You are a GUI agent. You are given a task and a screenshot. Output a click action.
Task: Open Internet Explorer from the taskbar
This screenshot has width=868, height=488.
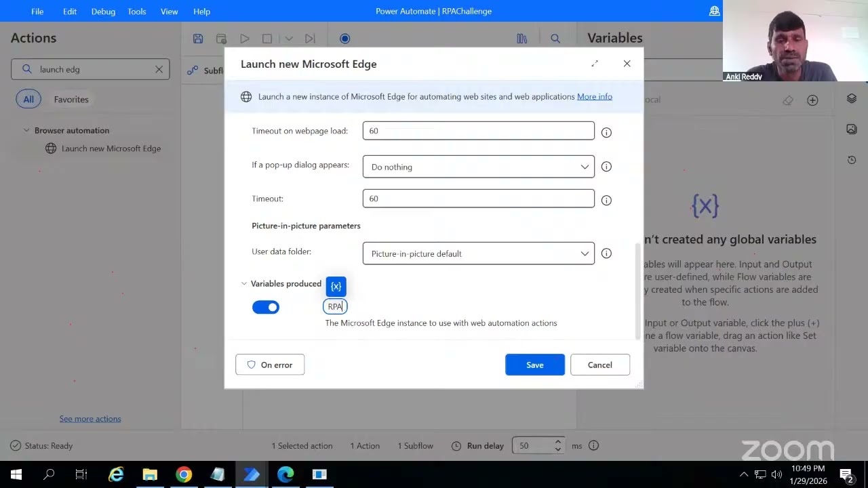[x=116, y=474]
